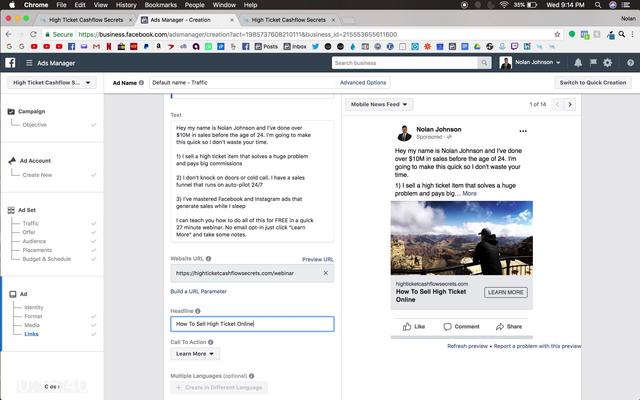Click the Website URL info icon

point(209,258)
